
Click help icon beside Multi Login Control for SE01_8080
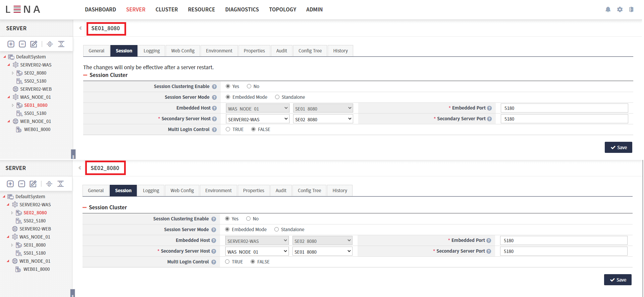(214, 130)
